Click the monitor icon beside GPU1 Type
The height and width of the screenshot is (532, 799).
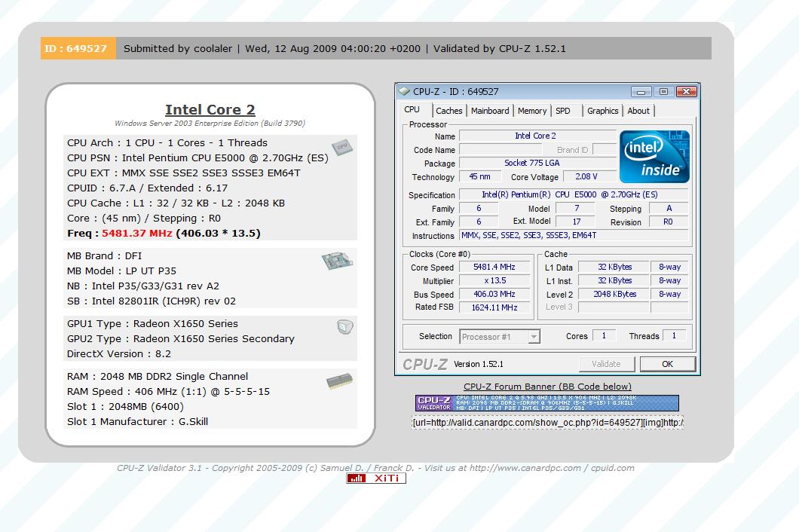(x=345, y=326)
